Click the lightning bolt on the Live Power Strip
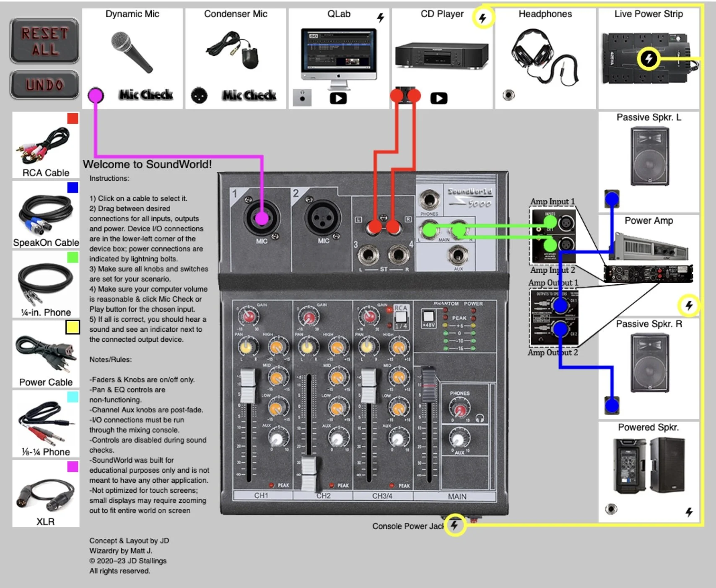The image size is (716, 588). 648,59
